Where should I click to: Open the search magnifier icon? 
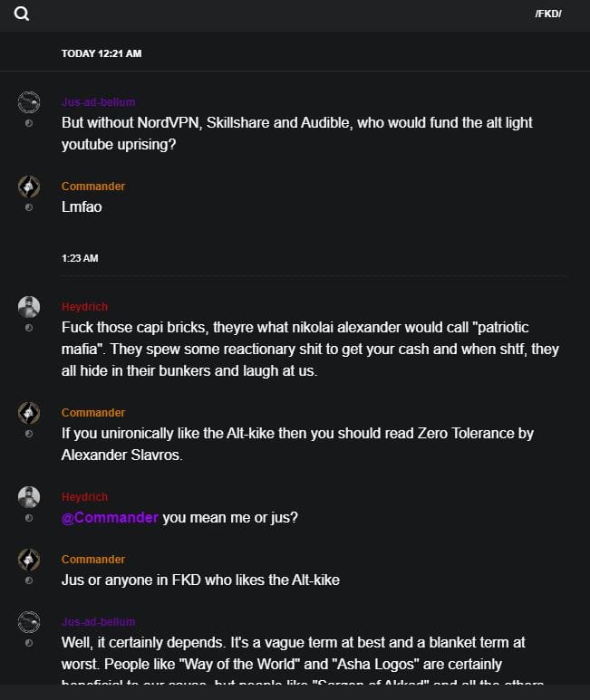[x=22, y=14]
